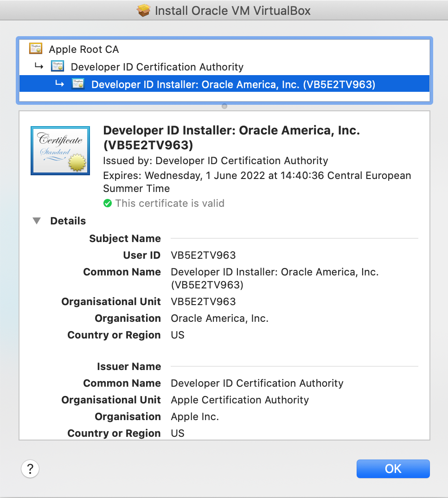
Task: Click the issuer Common Name value
Action: pyautogui.click(x=257, y=383)
